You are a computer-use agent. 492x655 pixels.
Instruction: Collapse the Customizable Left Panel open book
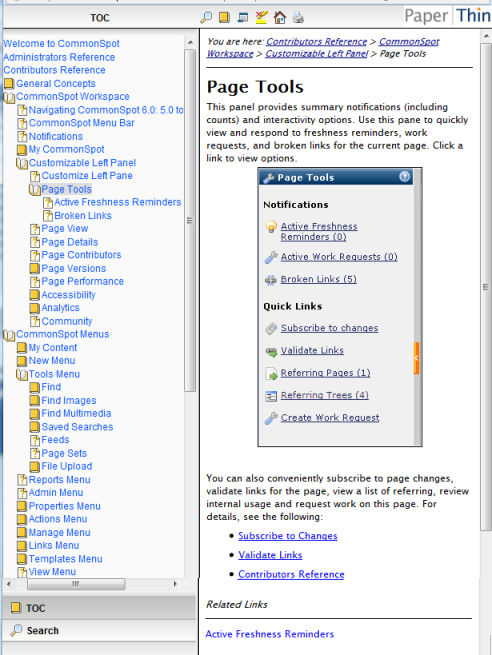pyautogui.click(x=22, y=163)
